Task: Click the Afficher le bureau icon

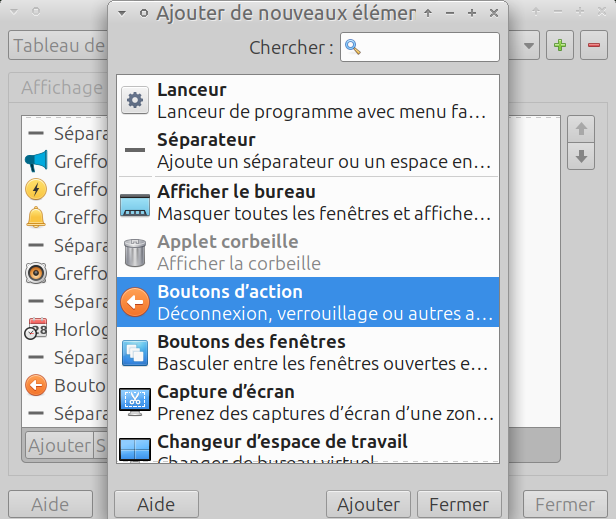Action: tap(135, 202)
